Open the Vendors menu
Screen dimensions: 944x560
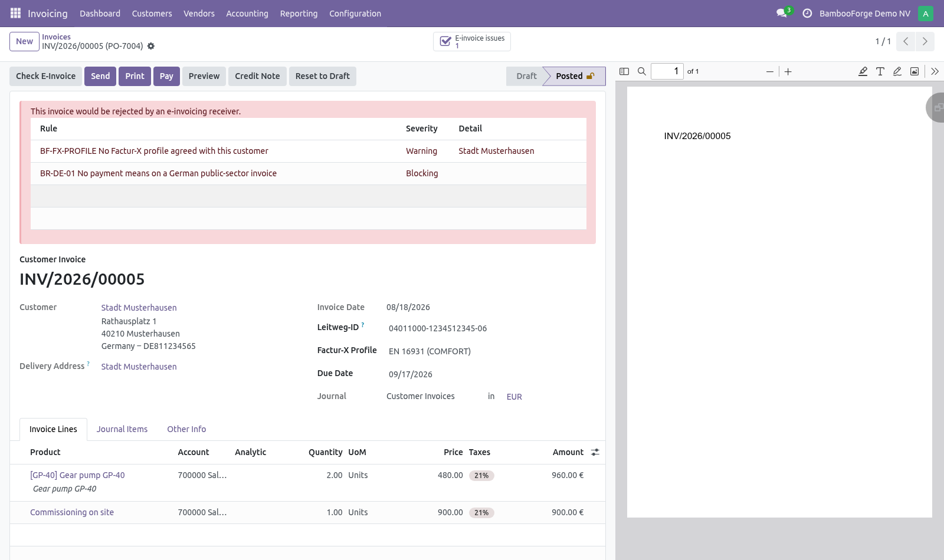(x=199, y=13)
